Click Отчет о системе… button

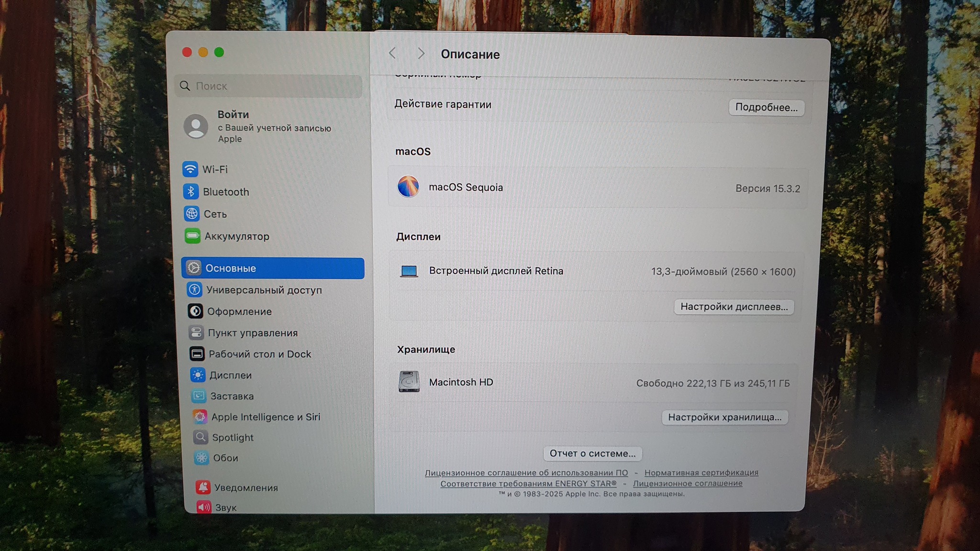[592, 453]
